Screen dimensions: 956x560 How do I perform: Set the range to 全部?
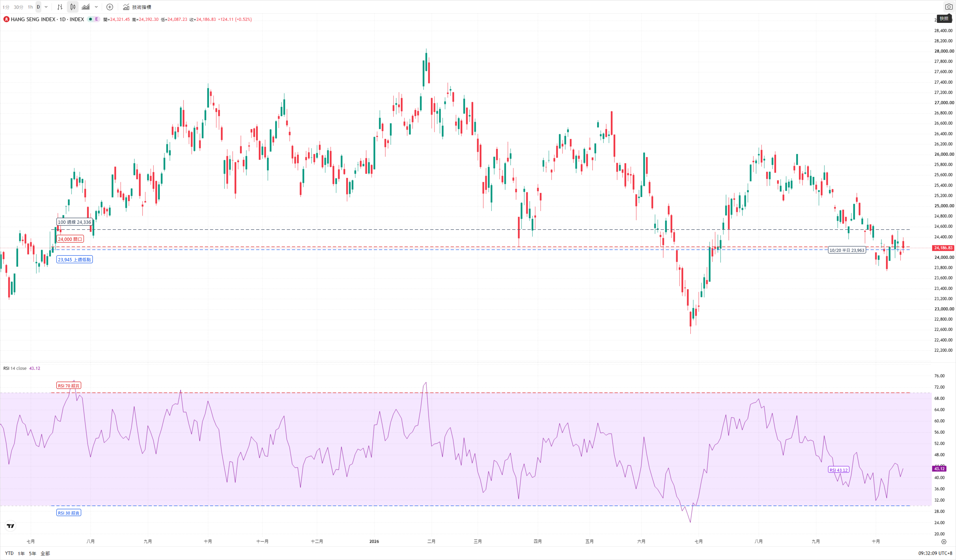45,554
